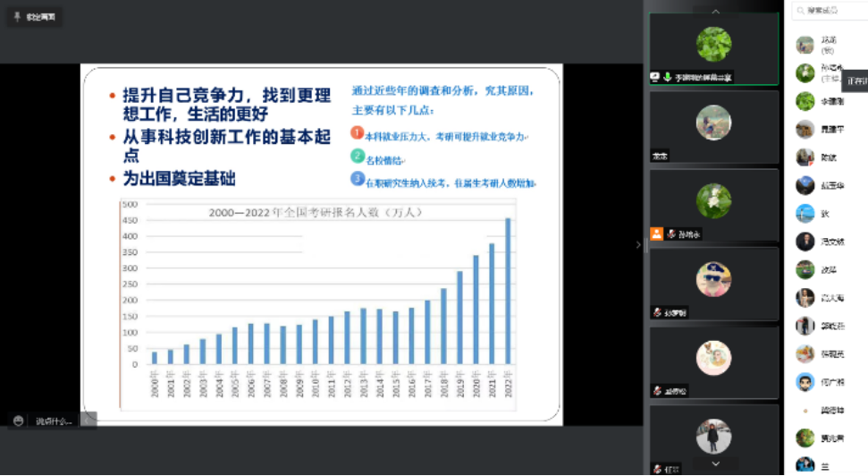Click the pin screen (锁定画面) button

coord(36,16)
